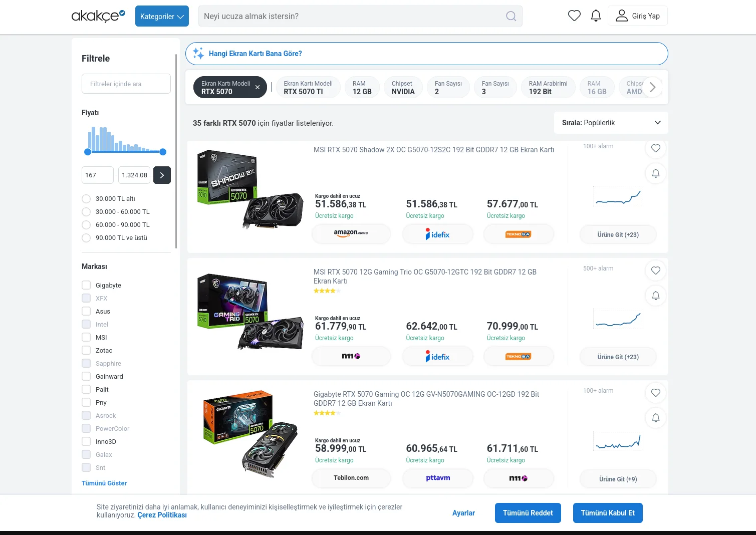Image resolution: width=756 pixels, height=535 pixels.
Task: Select the 90.000 TL ve üstü option
Action: tap(86, 238)
